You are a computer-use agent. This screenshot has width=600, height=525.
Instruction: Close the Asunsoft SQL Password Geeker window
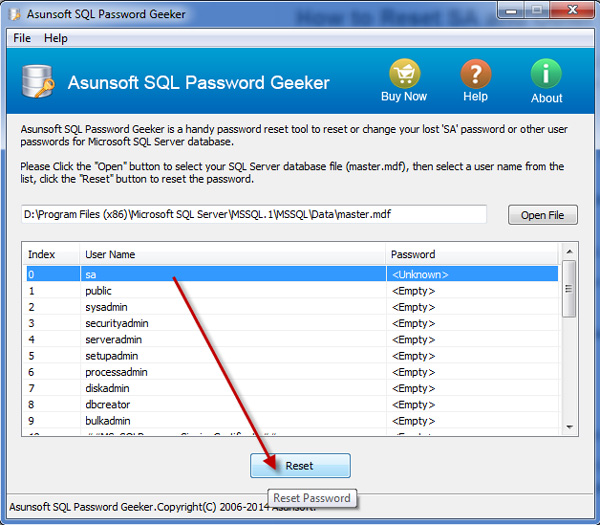pos(572,10)
